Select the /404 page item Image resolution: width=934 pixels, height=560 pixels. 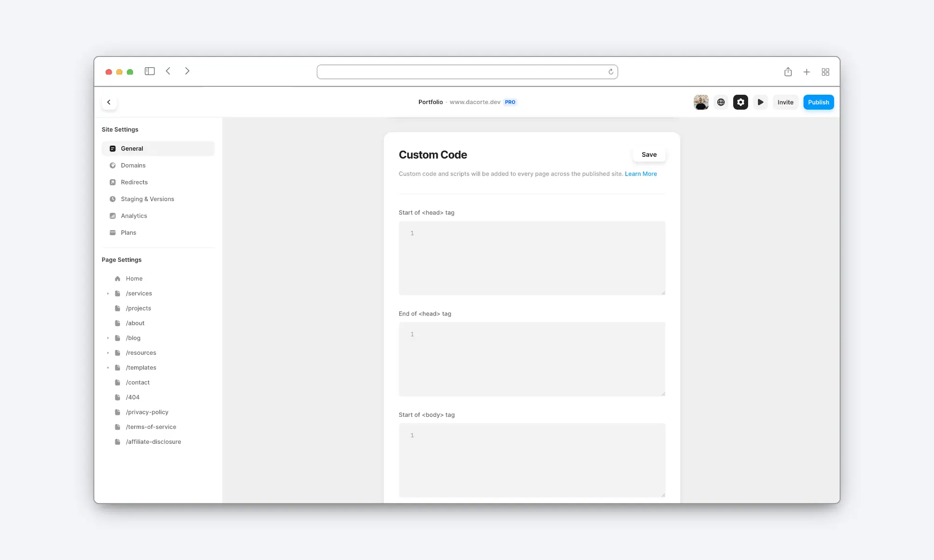pyautogui.click(x=133, y=397)
